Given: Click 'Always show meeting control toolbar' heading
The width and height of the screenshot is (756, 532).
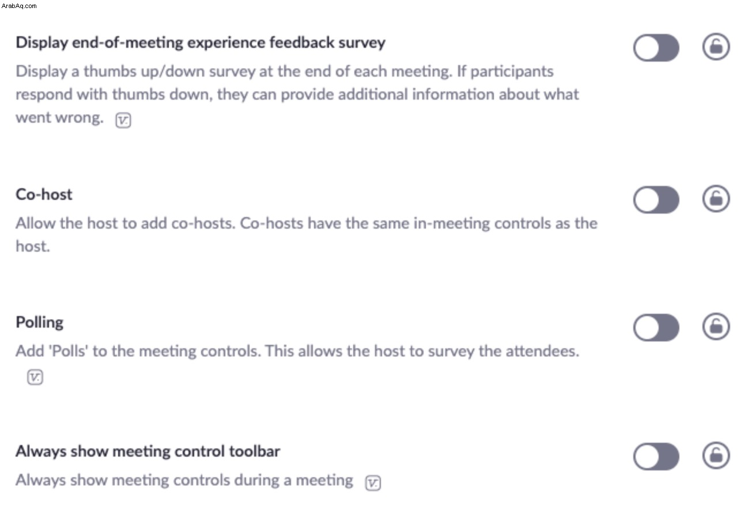Looking at the screenshot, I should tap(148, 451).
